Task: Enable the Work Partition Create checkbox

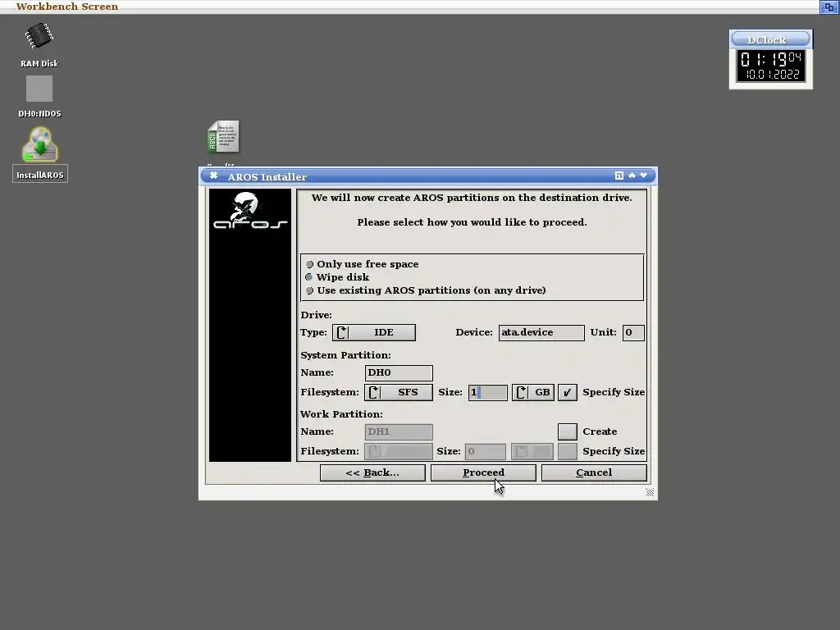Action: pyautogui.click(x=568, y=431)
